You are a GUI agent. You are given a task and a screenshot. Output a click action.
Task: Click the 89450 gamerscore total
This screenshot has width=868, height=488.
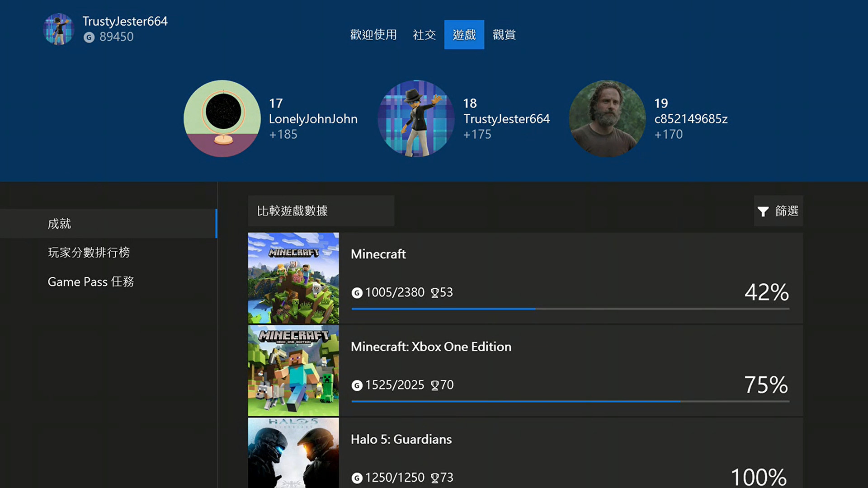[117, 37]
